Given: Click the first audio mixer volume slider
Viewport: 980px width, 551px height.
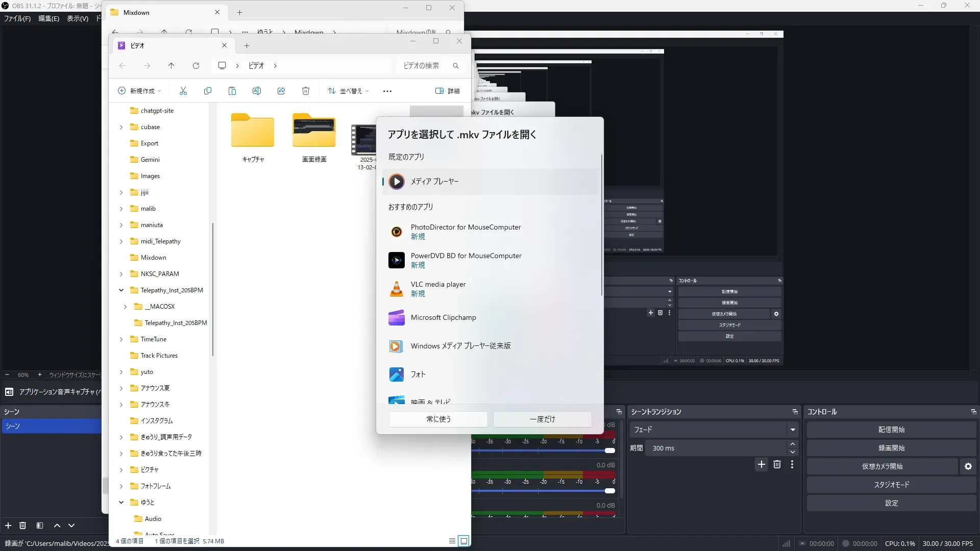Looking at the screenshot, I should [x=609, y=450].
